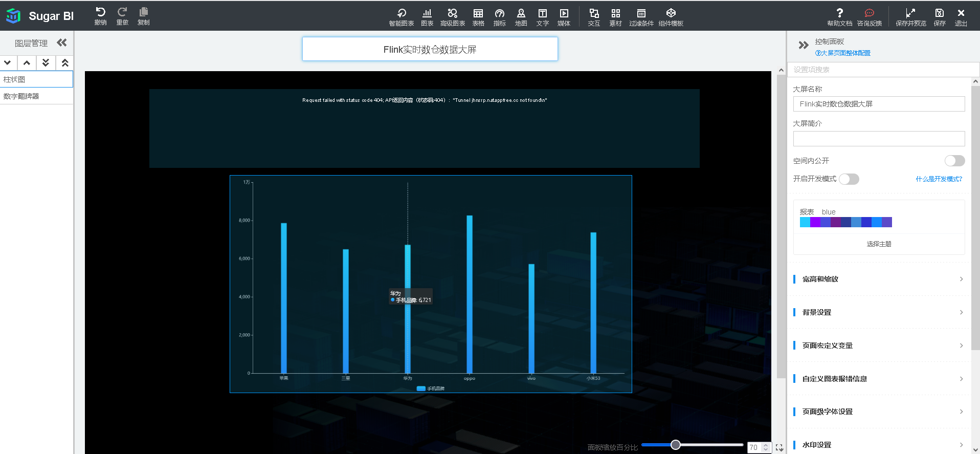Redo the action (重做)
Screen dimensions: 980x454
(x=122, y=16)
